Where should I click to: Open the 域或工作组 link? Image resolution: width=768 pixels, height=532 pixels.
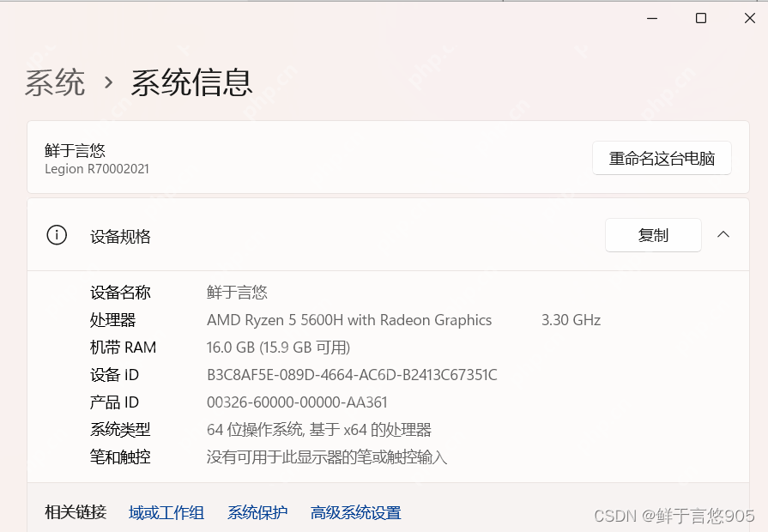click(166, 513)
